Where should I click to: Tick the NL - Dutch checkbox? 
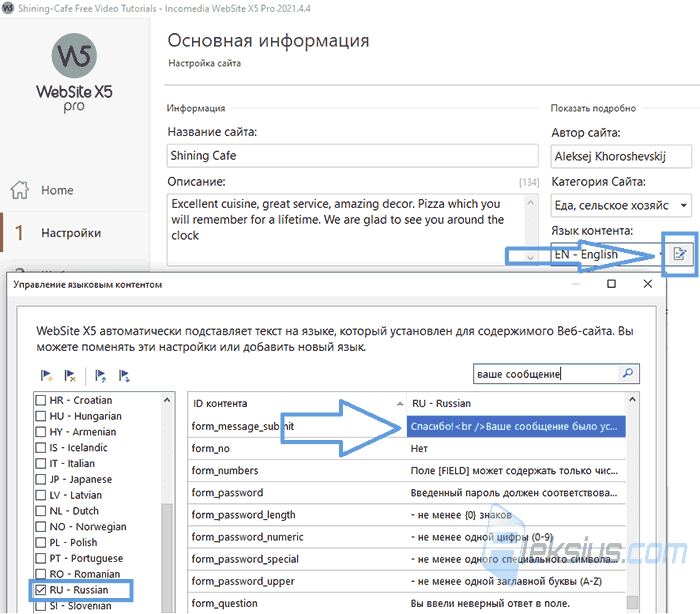pos(41,510)
